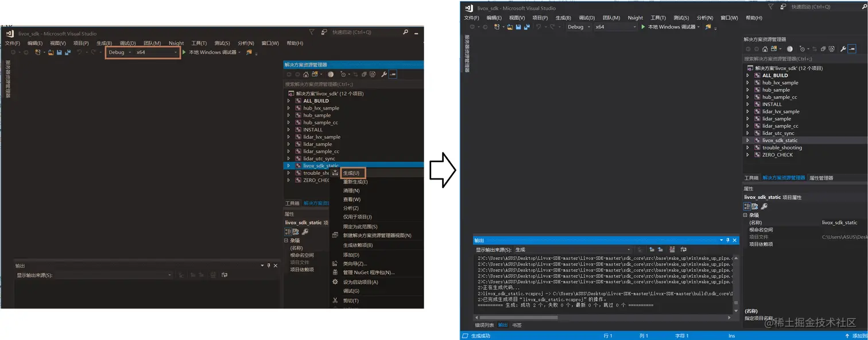
Task: Toggle the auto-hide pin on the Output window
Action: 728,240
